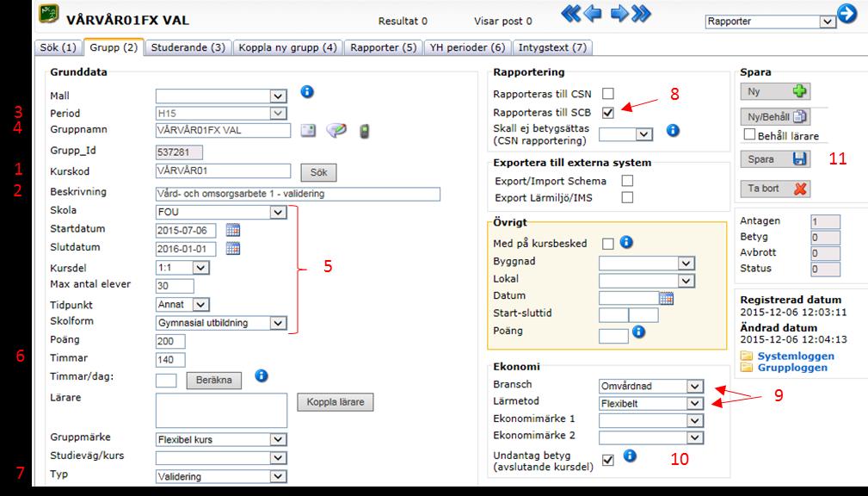
Task: Open the Byggnad dropdown
Action: [647, 263]
